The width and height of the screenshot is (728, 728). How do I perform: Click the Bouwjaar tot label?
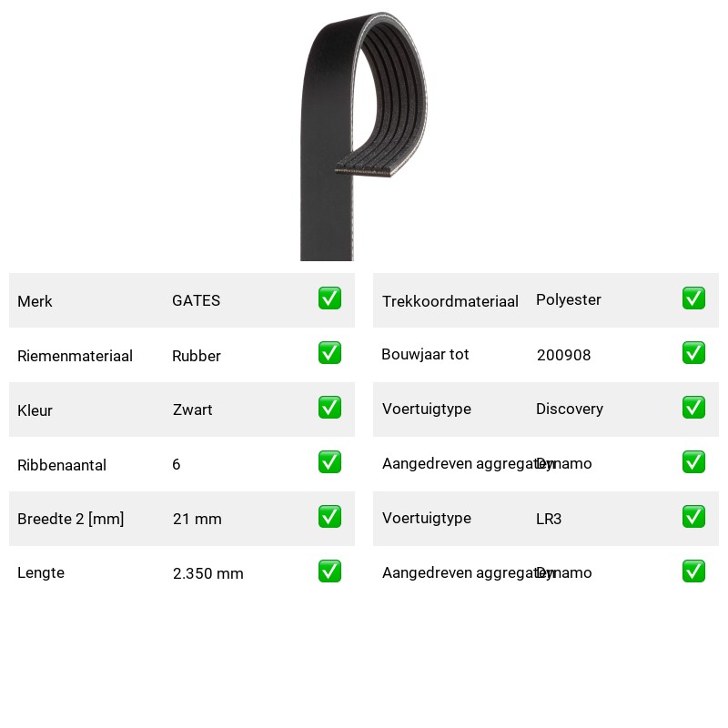[x=425, y=354]
